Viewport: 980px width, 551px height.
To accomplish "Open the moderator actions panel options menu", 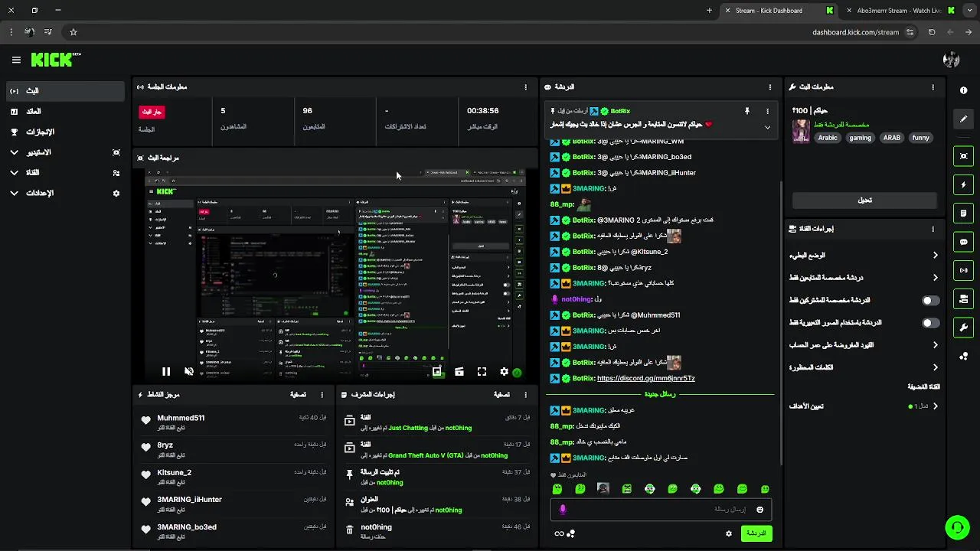I will click(x=525, y=395).
